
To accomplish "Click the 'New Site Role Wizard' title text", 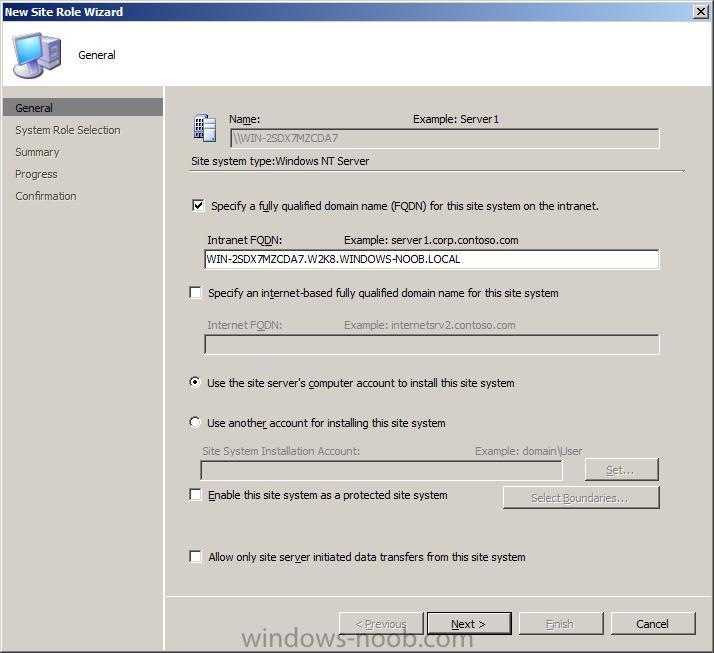I will 64,12.
